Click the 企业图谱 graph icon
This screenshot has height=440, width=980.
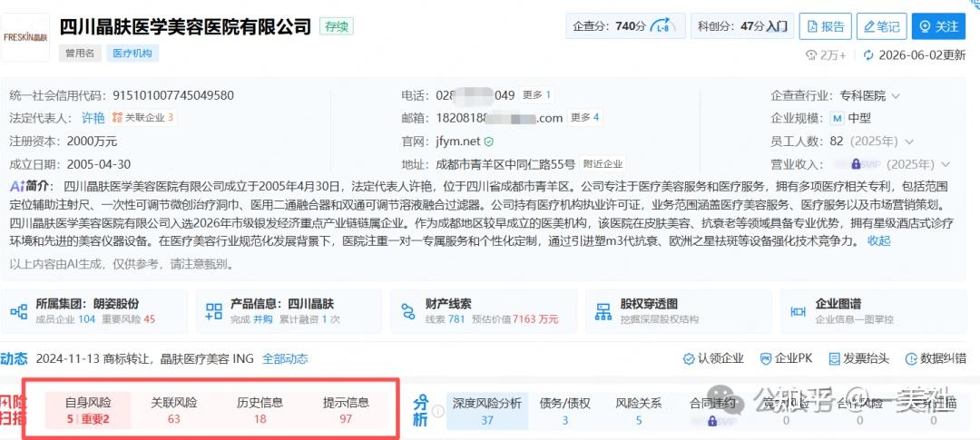[798, 311]
